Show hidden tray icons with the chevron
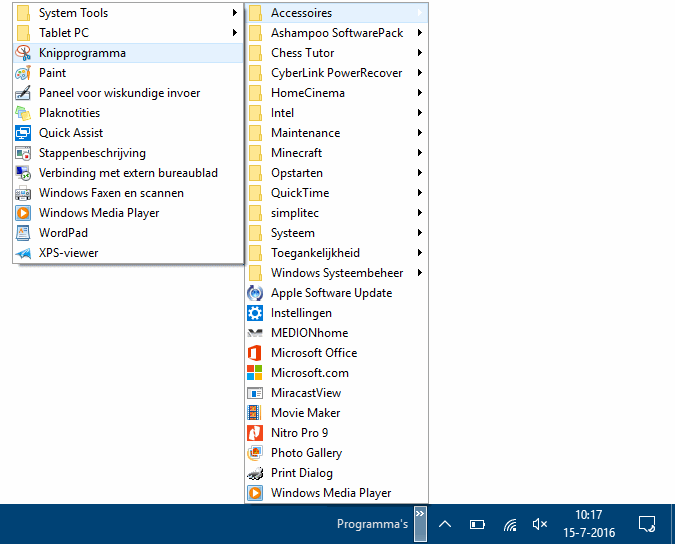 pyautogui.click(x=445, y=524)
